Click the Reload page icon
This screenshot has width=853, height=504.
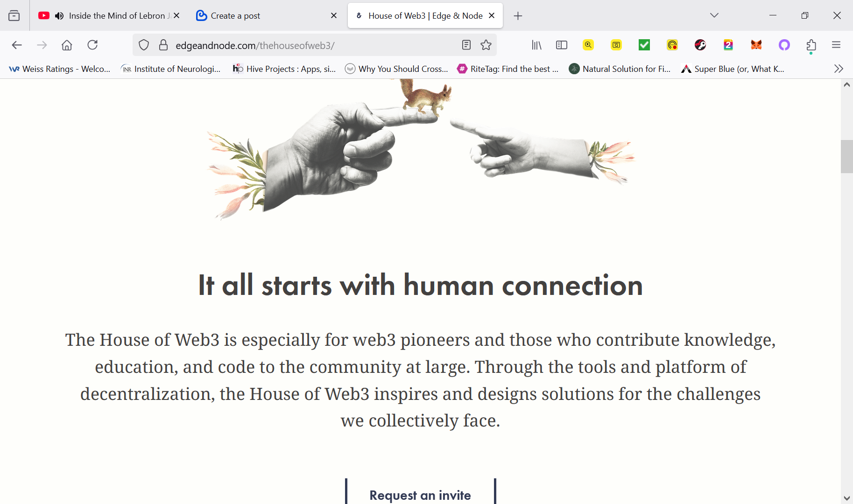pyautogui.click(x=92, y=45)
